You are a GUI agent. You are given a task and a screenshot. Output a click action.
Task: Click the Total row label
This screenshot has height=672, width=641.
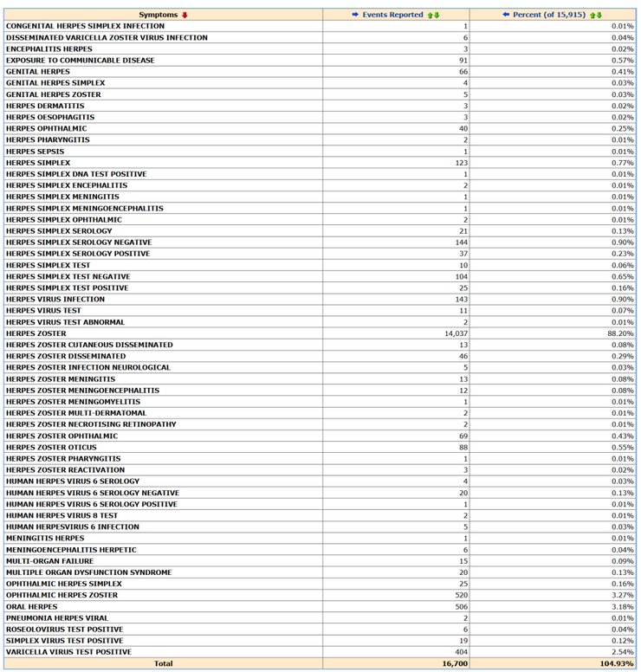164,663
